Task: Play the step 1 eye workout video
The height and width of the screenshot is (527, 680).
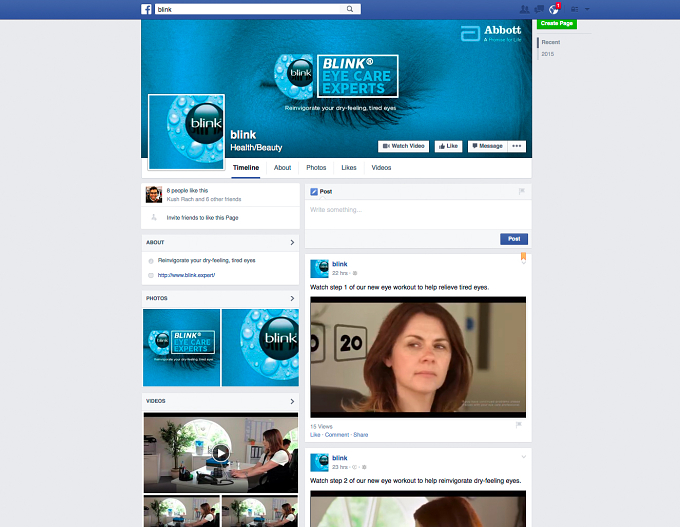Action: (x=418, y=357)
